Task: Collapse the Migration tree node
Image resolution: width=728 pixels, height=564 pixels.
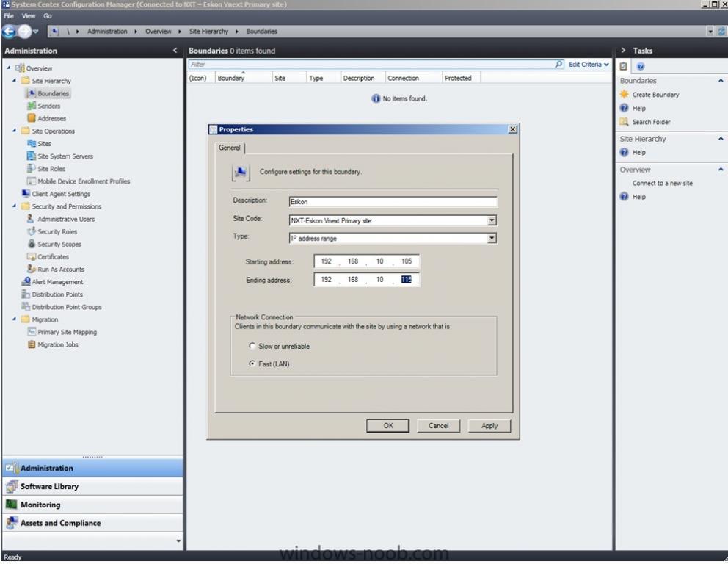Action: 14,319
